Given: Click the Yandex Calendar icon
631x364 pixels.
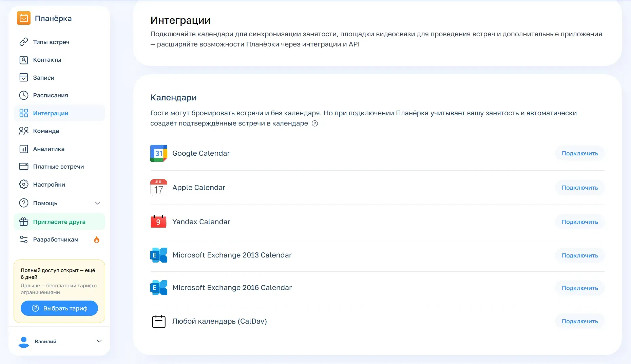Looking at the screenshot, I should [x=158, y=222].
